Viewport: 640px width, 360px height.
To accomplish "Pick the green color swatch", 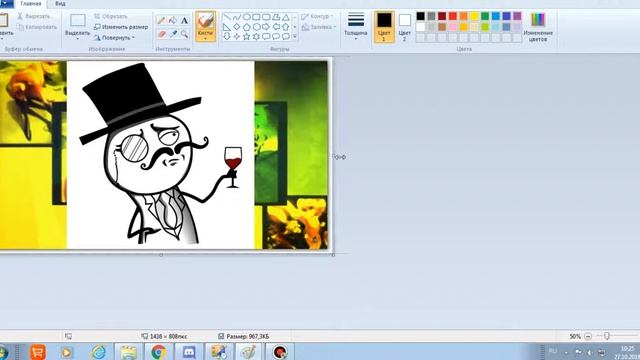I will tap(485, 16).
